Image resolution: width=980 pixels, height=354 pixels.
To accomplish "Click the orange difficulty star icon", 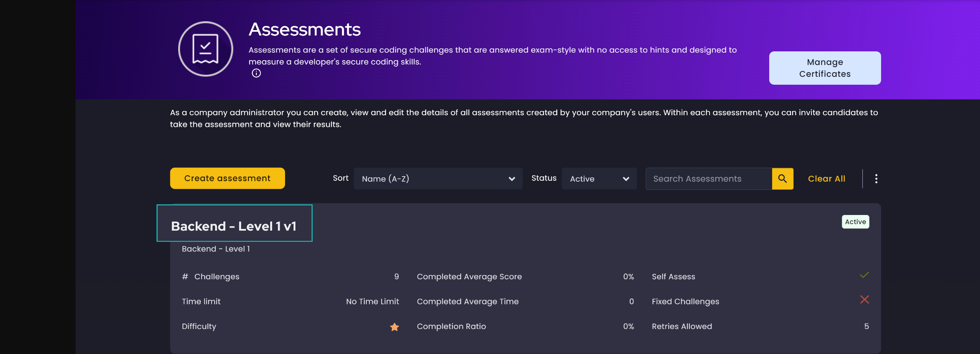I will coord(394,327).
